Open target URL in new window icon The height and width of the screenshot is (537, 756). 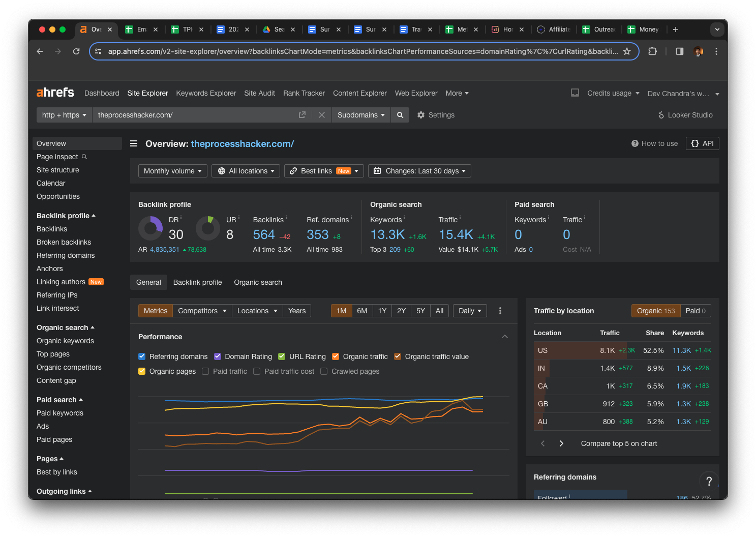(302, 115)
